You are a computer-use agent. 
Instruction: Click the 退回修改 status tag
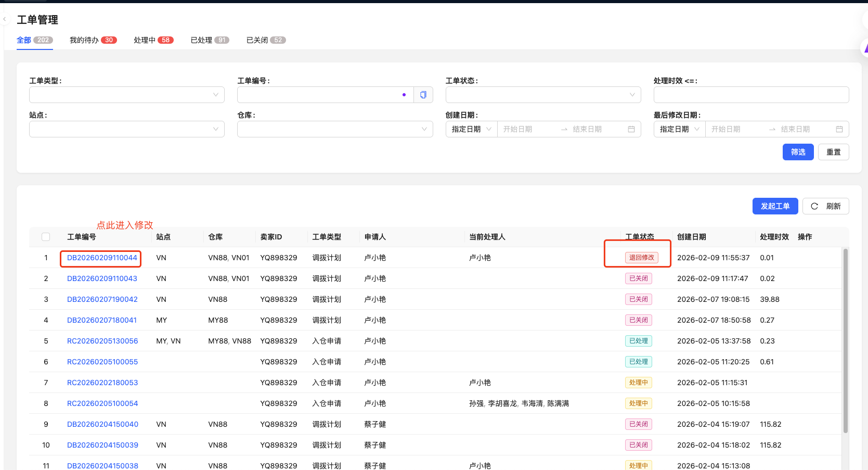pyautogui.click(x=641, y=258)
